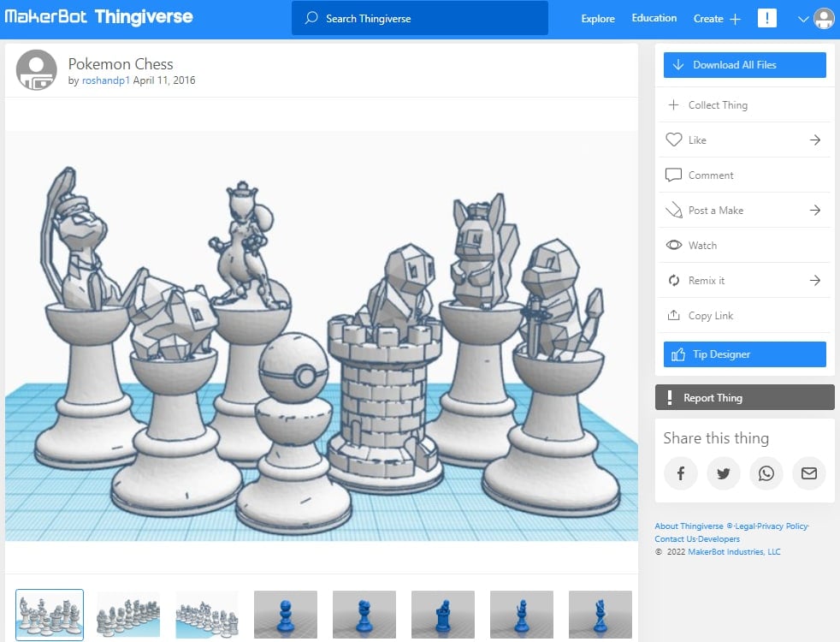
Task: Open the Create menu
Action: [708, 19]
